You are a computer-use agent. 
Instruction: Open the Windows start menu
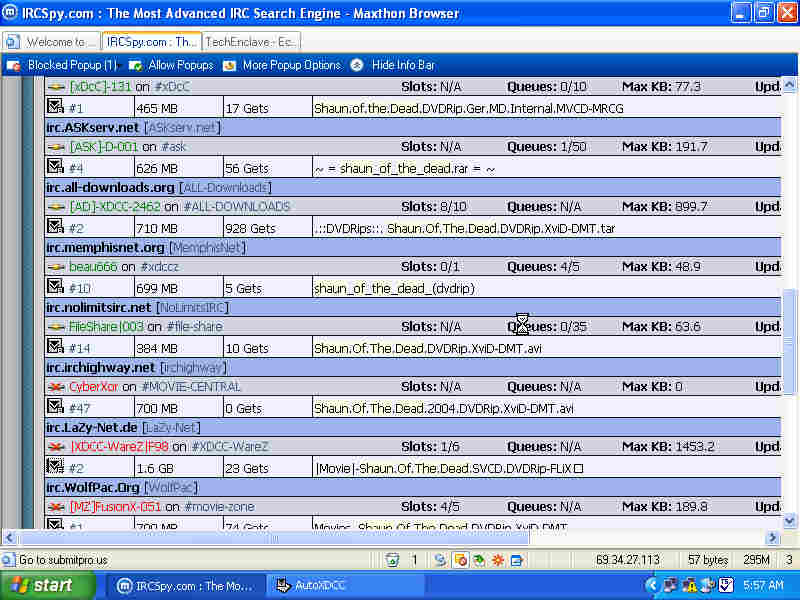[x=48, y=585]
